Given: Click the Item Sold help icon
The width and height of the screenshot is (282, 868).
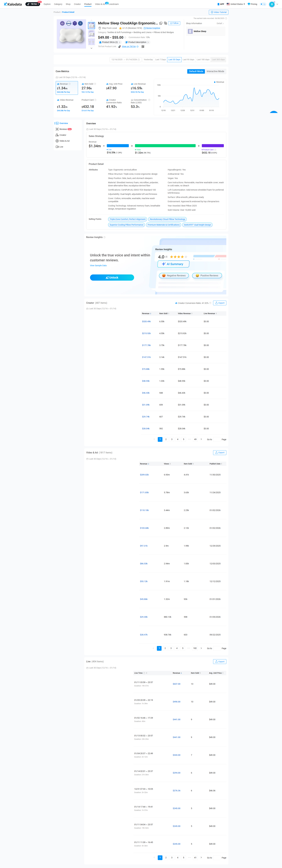Looking at the screenshot, I should click(x=95, y=84).
